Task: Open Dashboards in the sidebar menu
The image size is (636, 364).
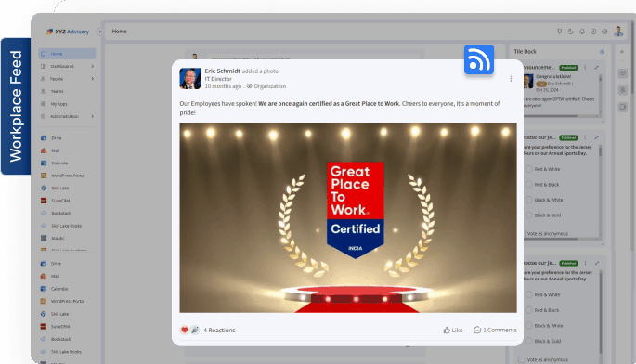Action: pos(68,66)
